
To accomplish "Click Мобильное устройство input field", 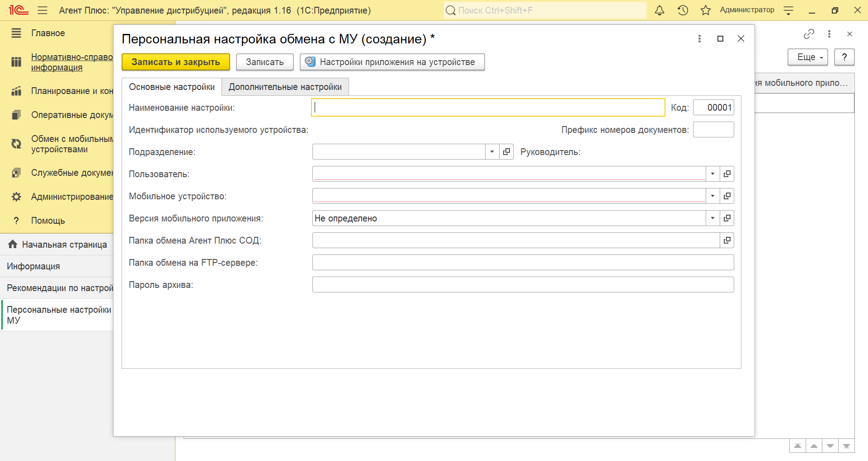I will [509, 196].
